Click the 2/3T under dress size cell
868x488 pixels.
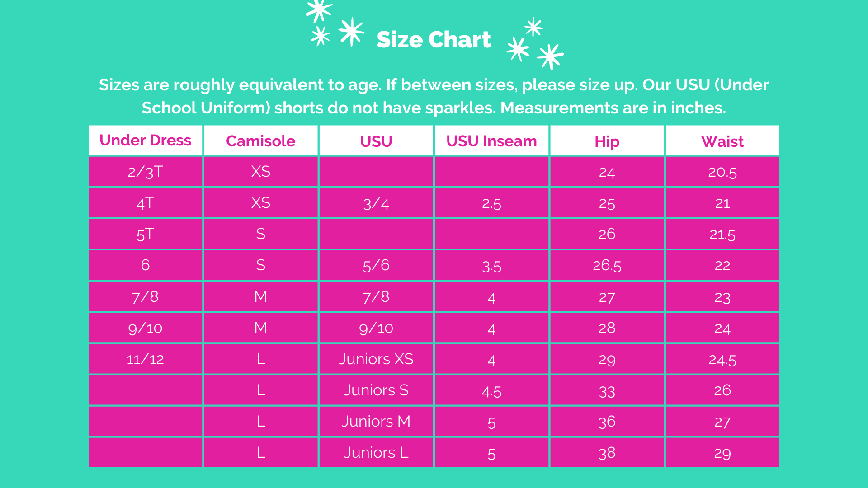tap(145, 172)
